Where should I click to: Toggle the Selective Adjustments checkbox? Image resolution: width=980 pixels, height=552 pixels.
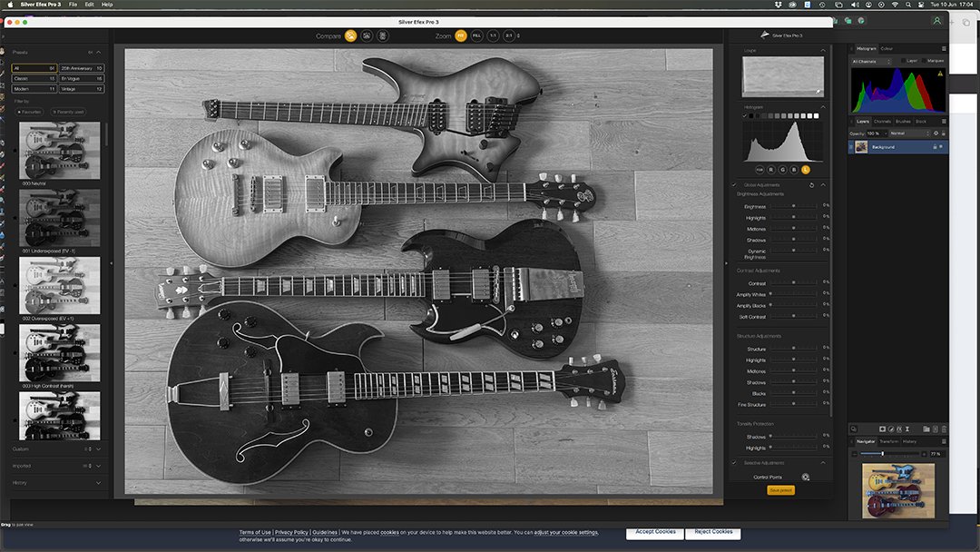[734, 463]
